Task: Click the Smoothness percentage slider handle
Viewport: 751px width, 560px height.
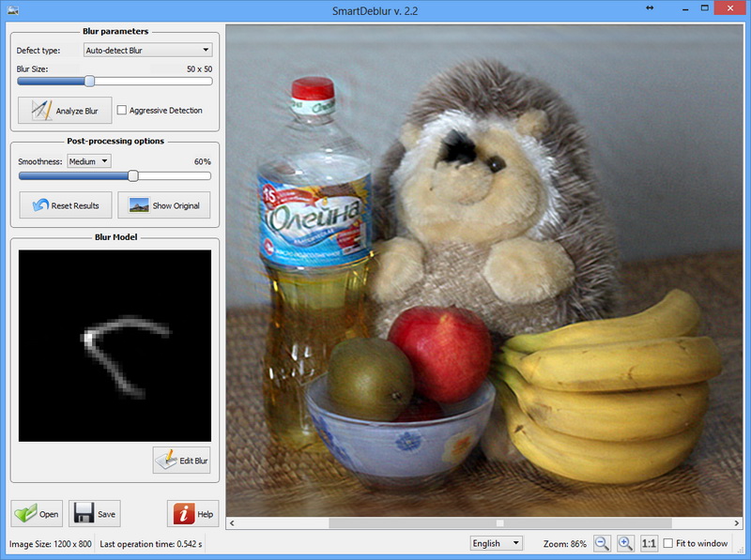Action: point(133,175)
